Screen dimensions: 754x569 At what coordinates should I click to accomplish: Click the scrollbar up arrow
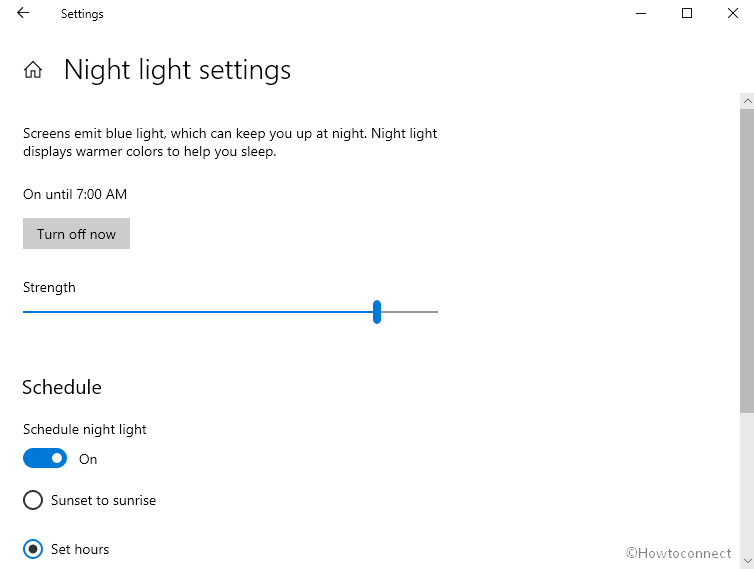click(x=746, y=101)
